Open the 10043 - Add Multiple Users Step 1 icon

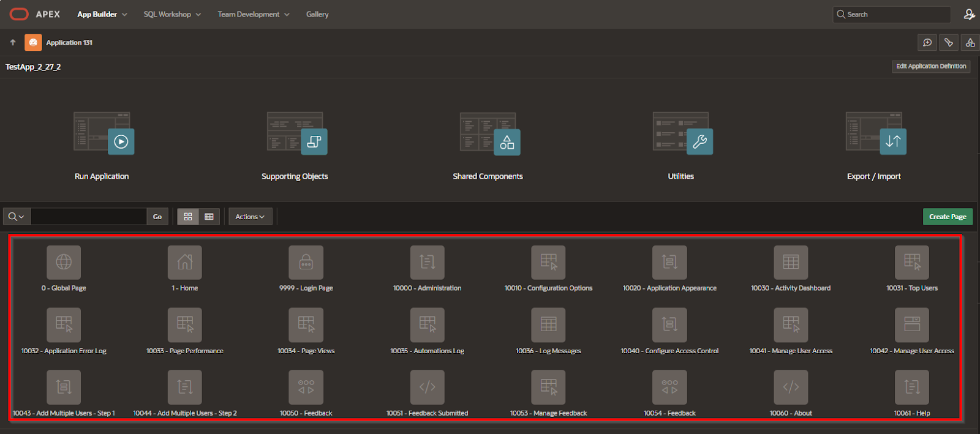(64, 387)
